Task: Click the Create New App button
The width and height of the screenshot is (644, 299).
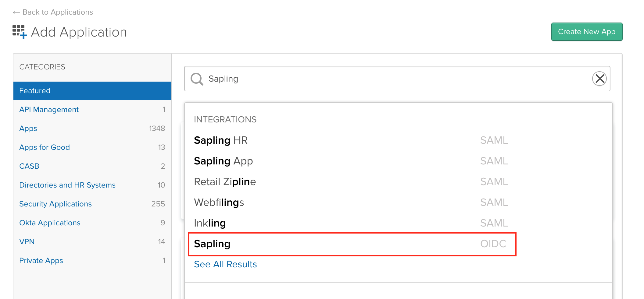Action: click(x=587, y=32)
